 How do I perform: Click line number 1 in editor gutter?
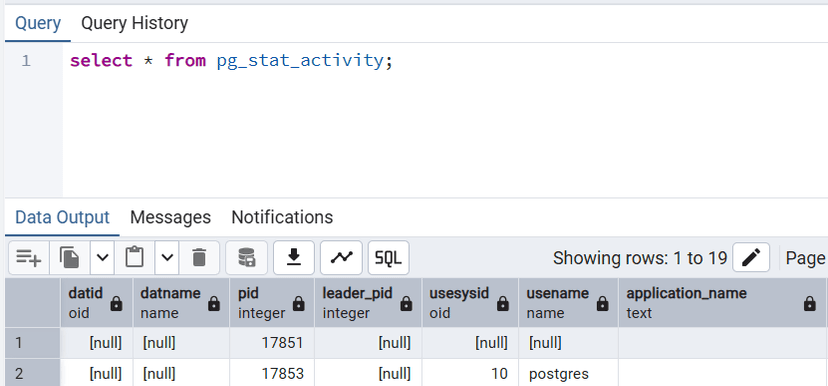26,61
